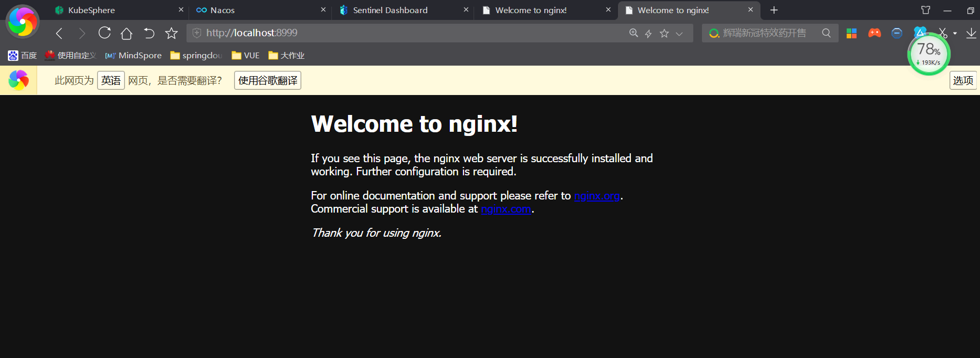Image resolution: width=980 pixels, height=358 pixels.
Task: Expand the address bar dropdown chevron
Action: tap(679, 34)
